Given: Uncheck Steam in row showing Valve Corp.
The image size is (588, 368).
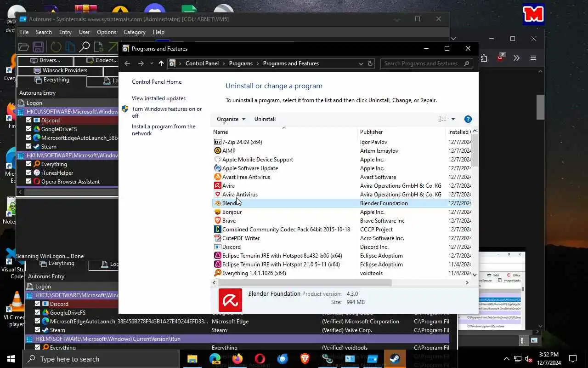Looking at the screenshot, I should click(x=38, y=330).
